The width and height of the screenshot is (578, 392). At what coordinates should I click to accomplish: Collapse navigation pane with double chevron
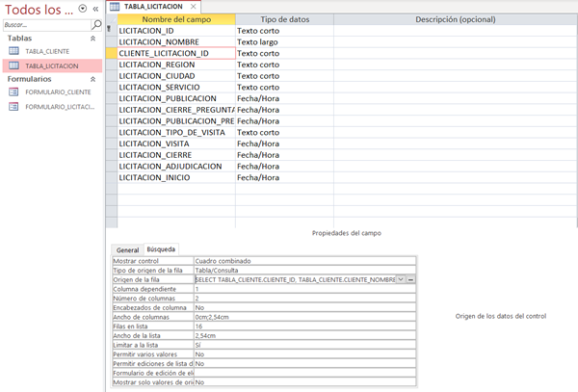95,8
